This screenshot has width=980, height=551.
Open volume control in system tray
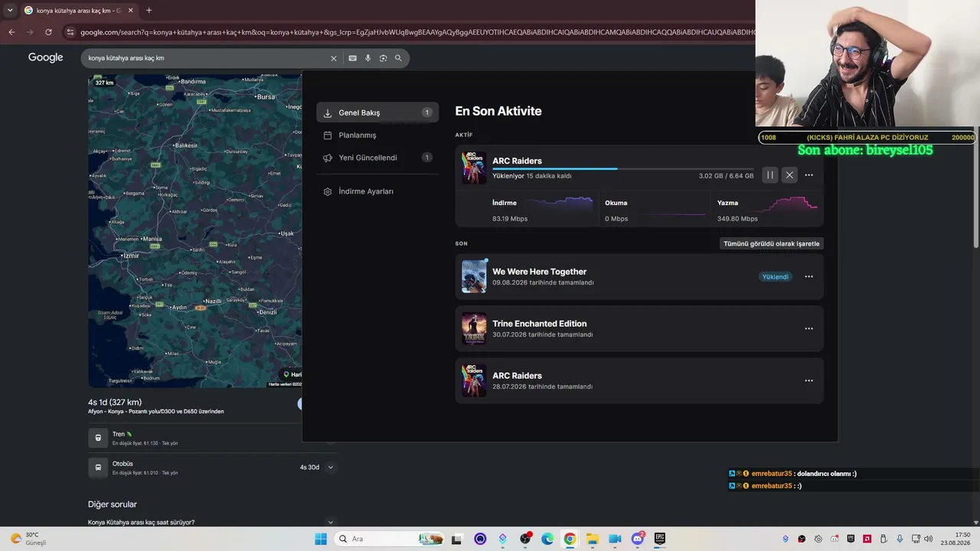tap(929, 539)
